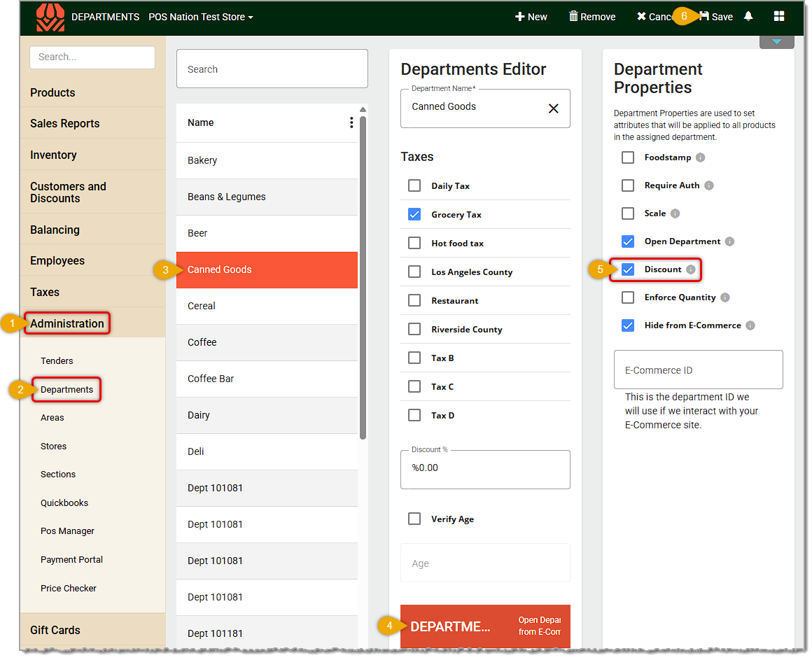Viewport: 812px width, 660px height.
Task: Check the Riverside County tax box
Action: coord(414,329)
